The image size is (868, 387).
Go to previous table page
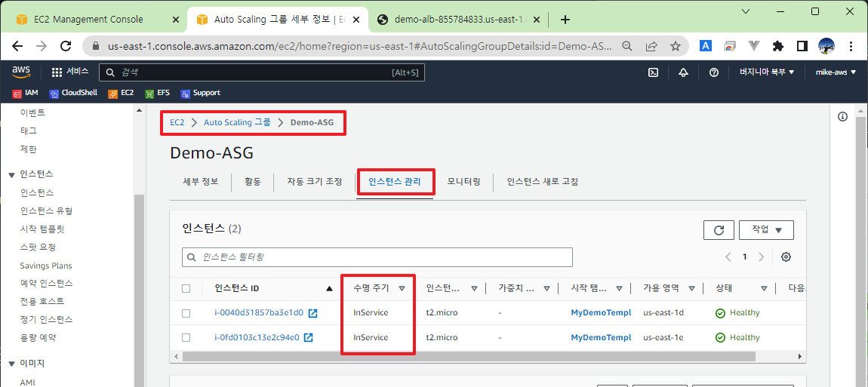click(728, 257)
